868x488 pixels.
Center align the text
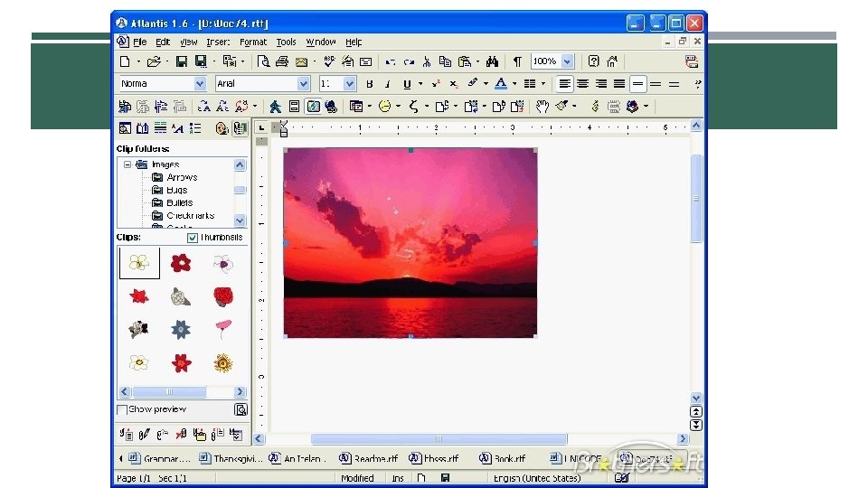click(582, 84)
